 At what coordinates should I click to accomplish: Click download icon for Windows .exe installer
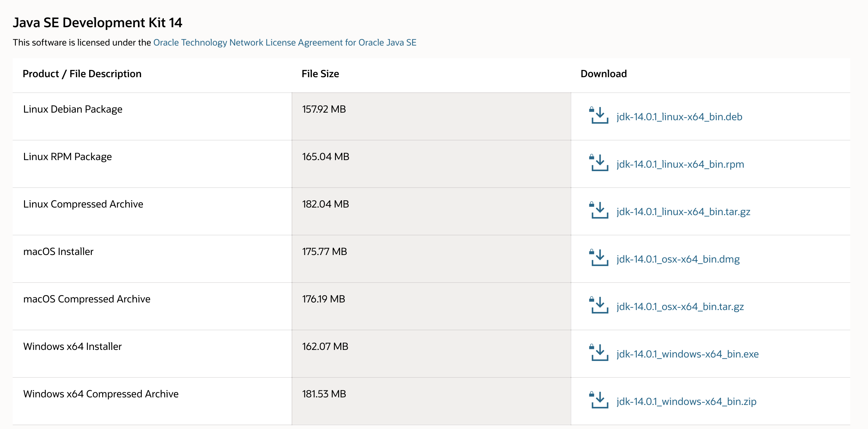599,353
